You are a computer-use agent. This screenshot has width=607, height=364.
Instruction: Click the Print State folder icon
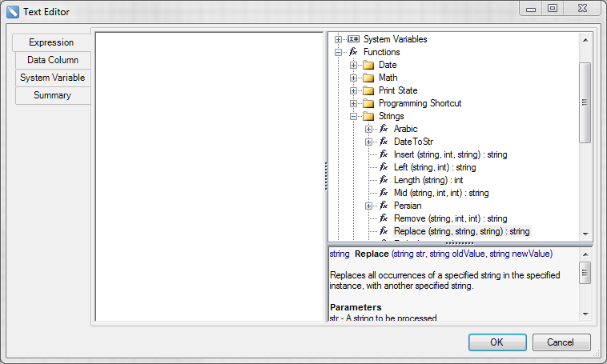(x=368, y=90)
